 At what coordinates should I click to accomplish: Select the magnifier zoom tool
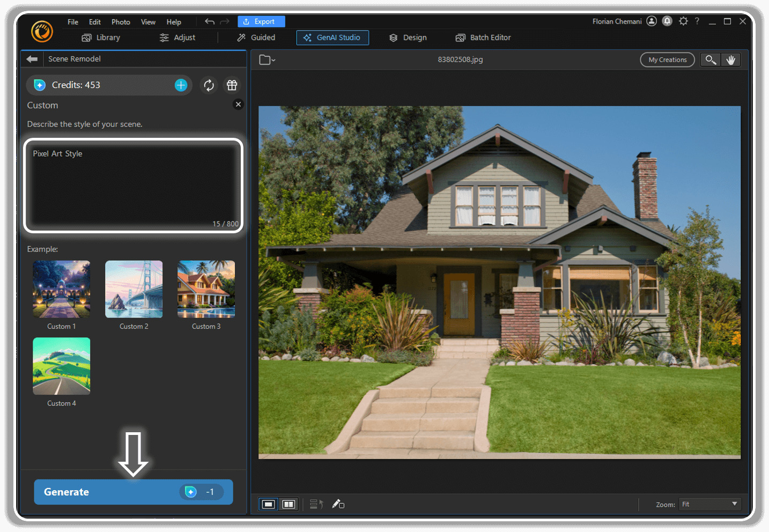pos(711,60)
